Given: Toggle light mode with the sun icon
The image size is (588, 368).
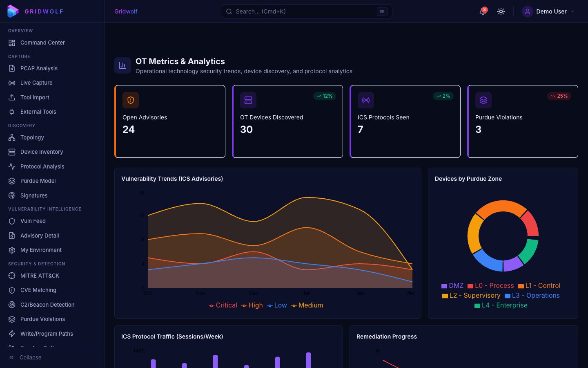Looking at the screenshot, I should [x=501, y=11].
